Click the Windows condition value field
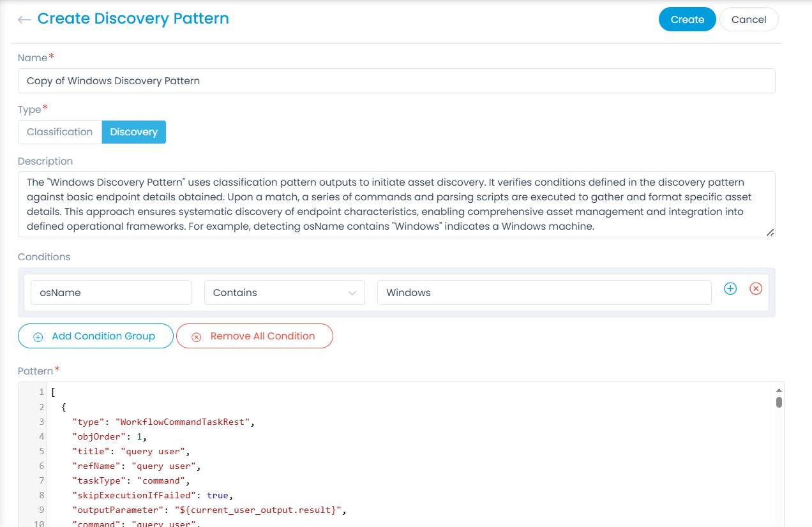This screenshot has width=812, height=527. [x=544, y=293]
